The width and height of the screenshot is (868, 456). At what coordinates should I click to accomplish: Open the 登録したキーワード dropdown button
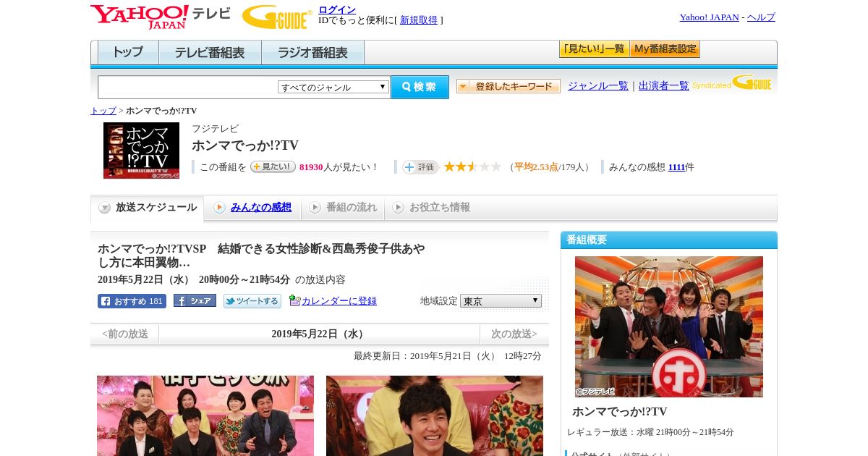pyautogui.click(x=509, y=86)
